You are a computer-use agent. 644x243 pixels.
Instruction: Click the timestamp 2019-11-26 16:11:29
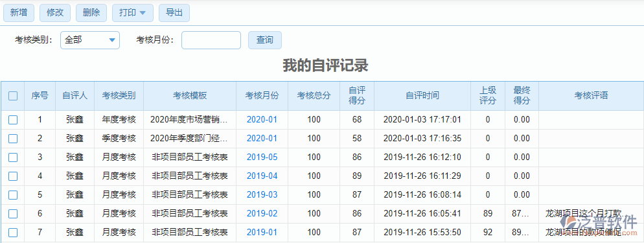tap(422, 176)
